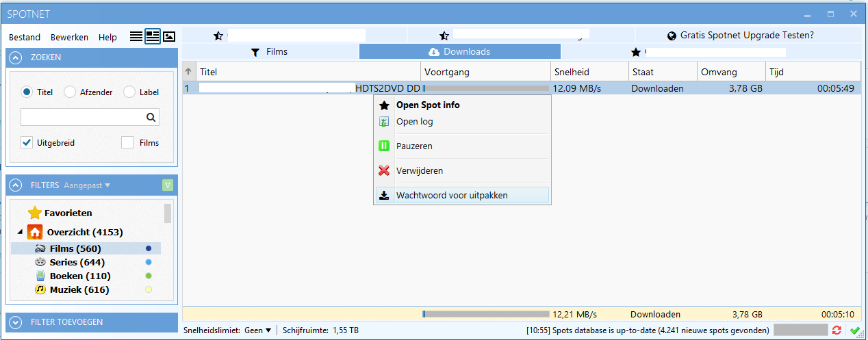Image resolution: width=868 pixels, height=340 pixels.
Task: Sort by Tijd column header
Action: pos(813,72)
